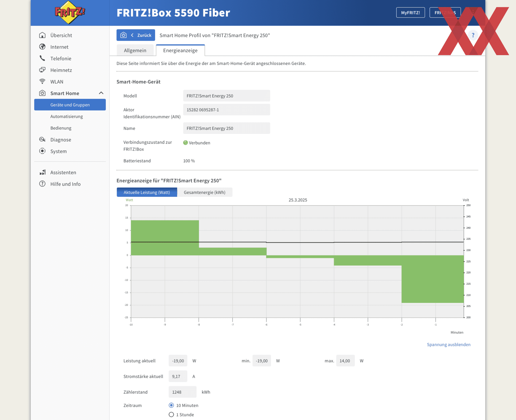Click the AIN number field
Viewport: 516px width, 420px height.
tap(227, 110)
